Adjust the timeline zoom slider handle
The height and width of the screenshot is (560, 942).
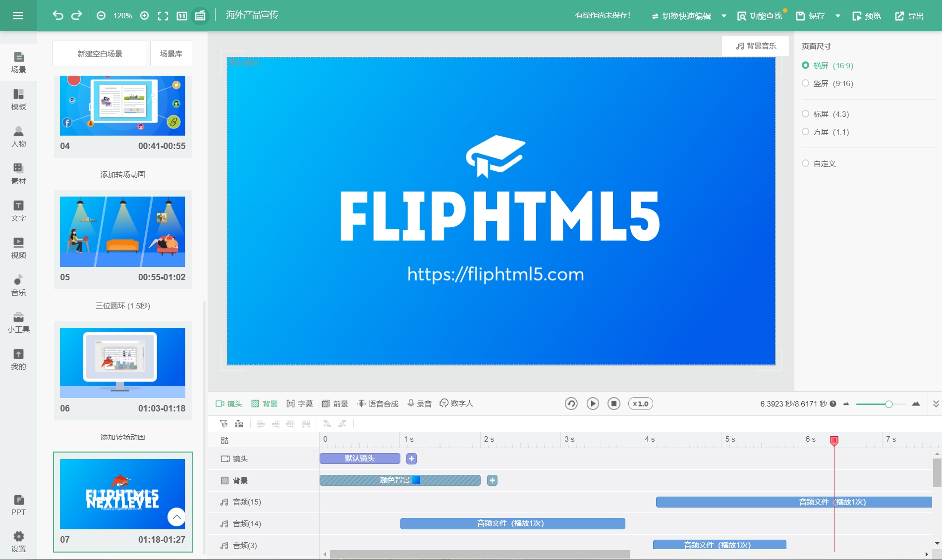889,404
